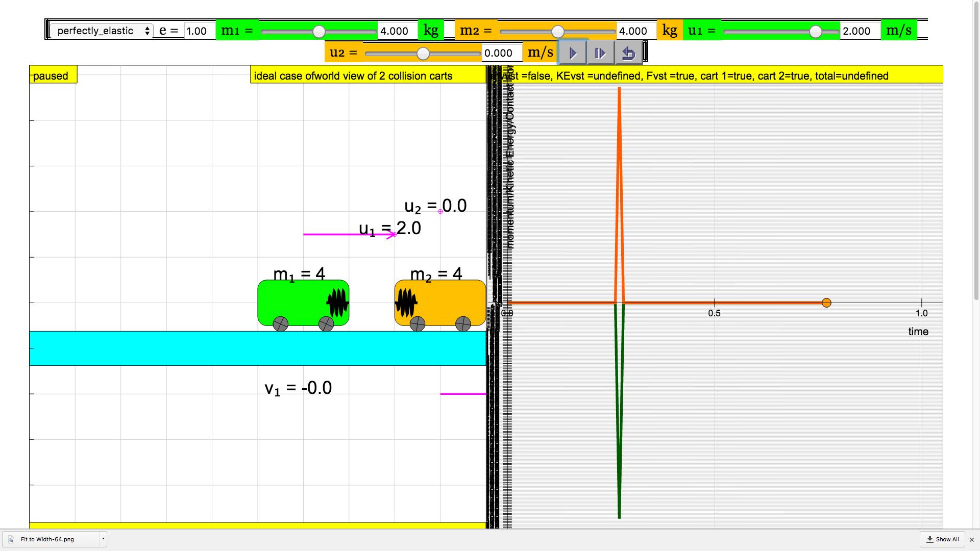Click the green cart m1
This screenshot has height=551, width=980.
(x=303, y=303)
